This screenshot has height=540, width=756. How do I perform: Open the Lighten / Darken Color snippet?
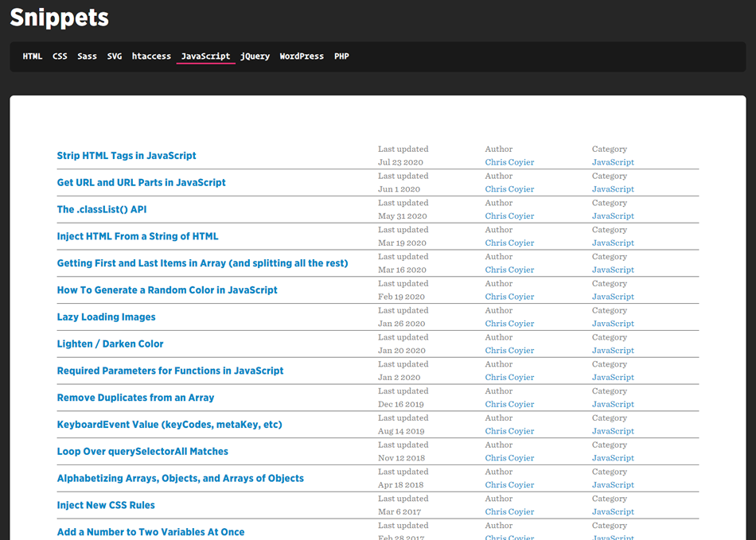(x=110, y=344)
